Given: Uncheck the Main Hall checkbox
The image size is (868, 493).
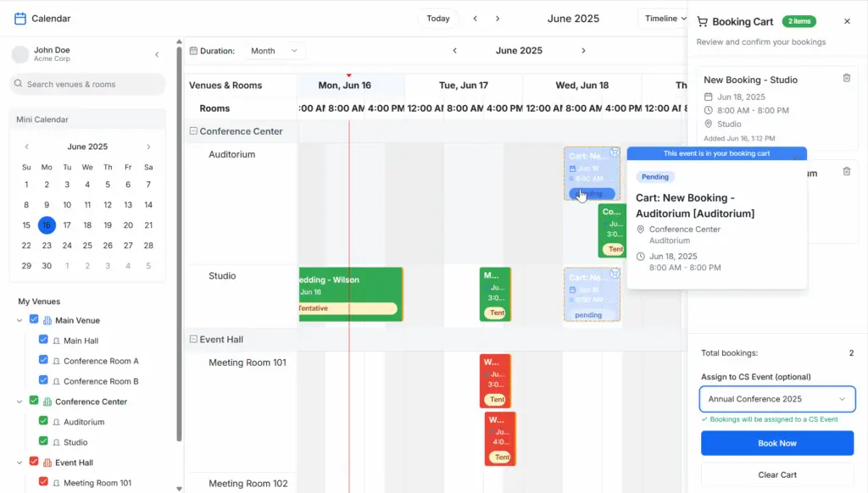Looking at the screenshot, I should pos(43,340).
